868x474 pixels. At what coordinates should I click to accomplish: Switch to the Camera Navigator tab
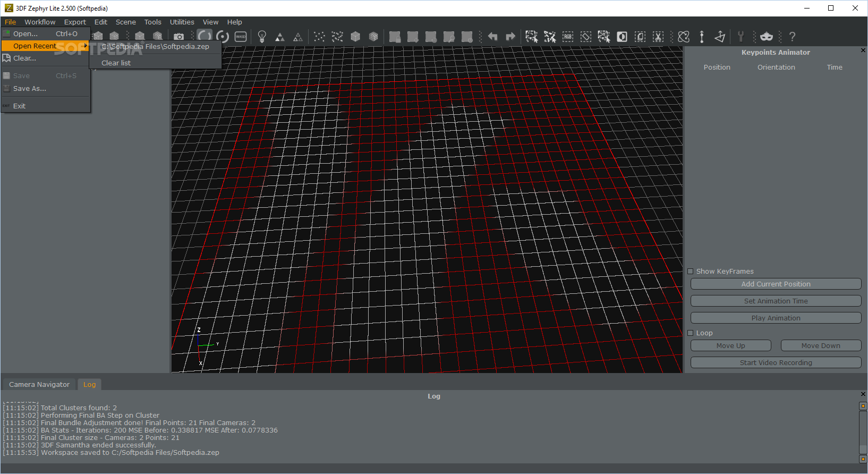coord(39,385)
